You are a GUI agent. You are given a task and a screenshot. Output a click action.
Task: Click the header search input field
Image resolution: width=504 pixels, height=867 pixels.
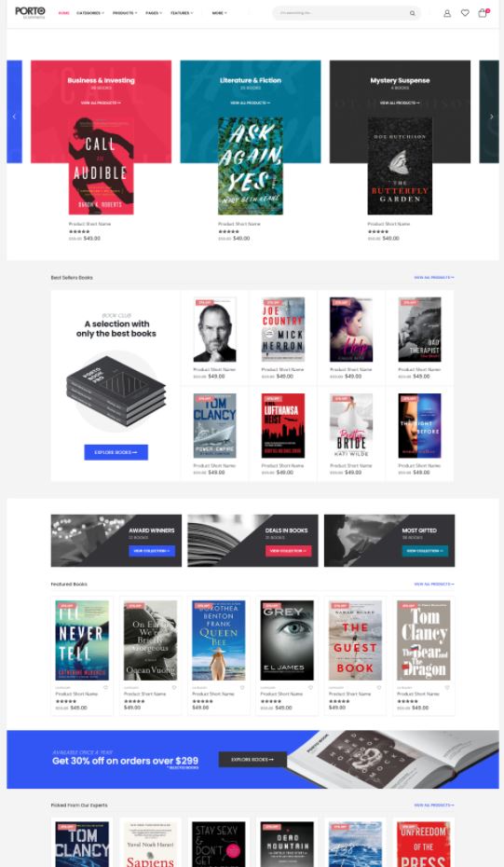coord(343,13)
